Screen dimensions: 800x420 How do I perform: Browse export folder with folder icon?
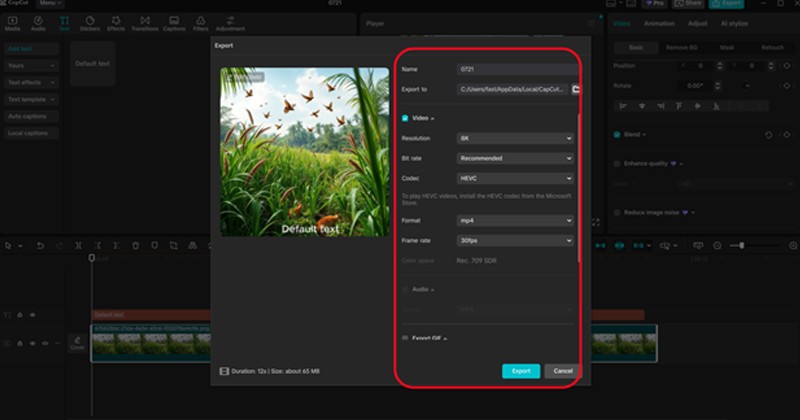click(x=576, y=89)
